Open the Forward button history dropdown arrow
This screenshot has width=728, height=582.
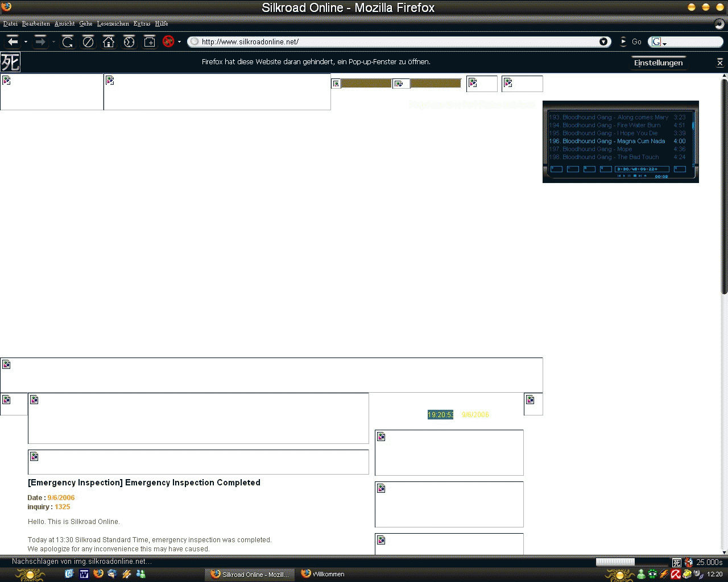coord(53,42)
